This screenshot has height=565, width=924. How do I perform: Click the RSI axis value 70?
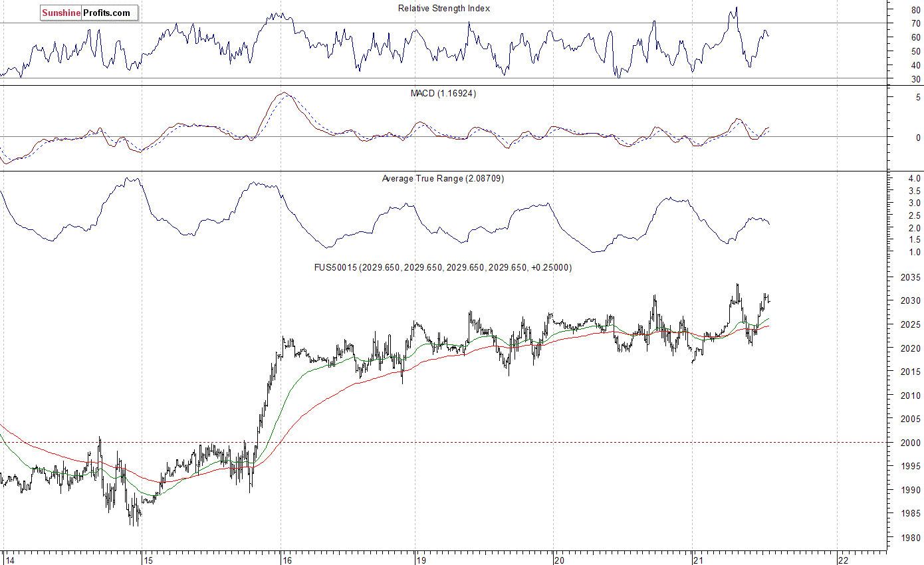916,23
